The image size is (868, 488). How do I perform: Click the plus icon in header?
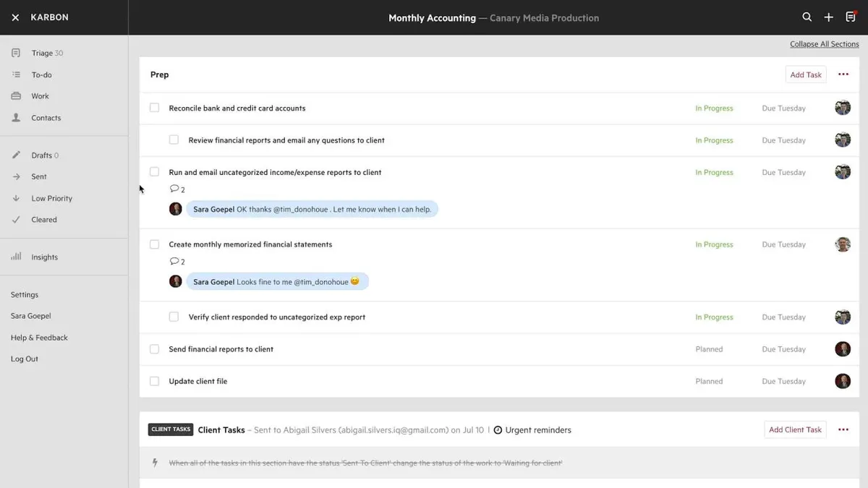[x=829, y=17]
